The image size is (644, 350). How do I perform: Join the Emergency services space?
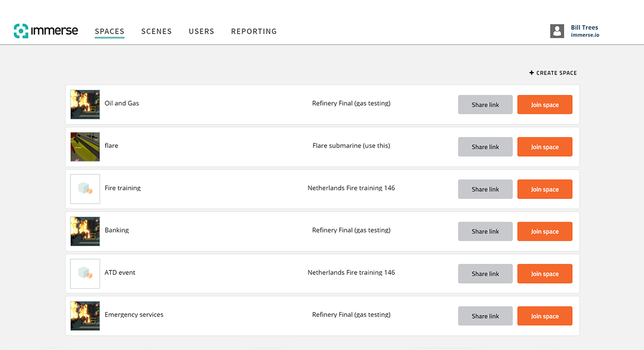[545, 316]
